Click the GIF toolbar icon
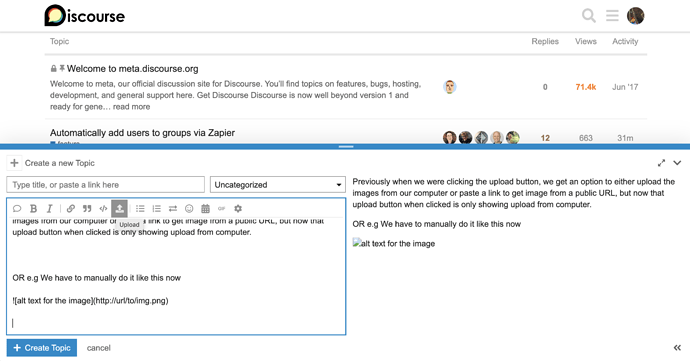Image resolution: width=690 pixels, height=361 pixels. tap(221, 209)
